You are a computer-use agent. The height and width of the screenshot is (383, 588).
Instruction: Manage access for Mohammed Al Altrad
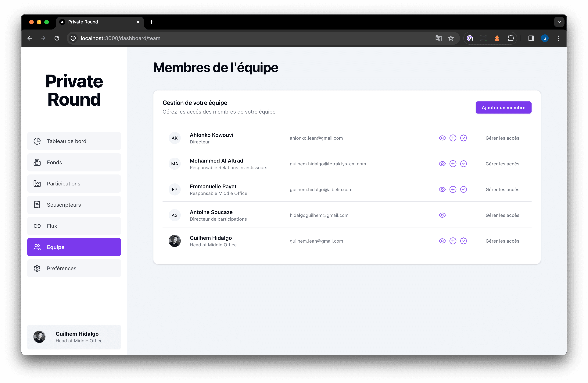point(502,164)
